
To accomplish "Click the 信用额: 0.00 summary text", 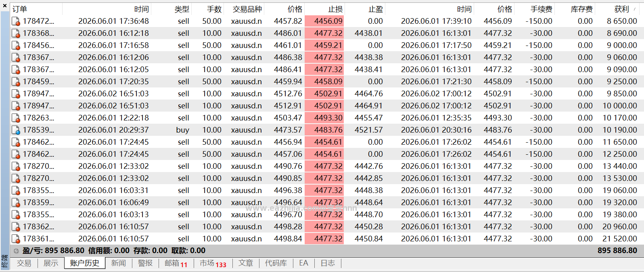I will click(109, 251).
